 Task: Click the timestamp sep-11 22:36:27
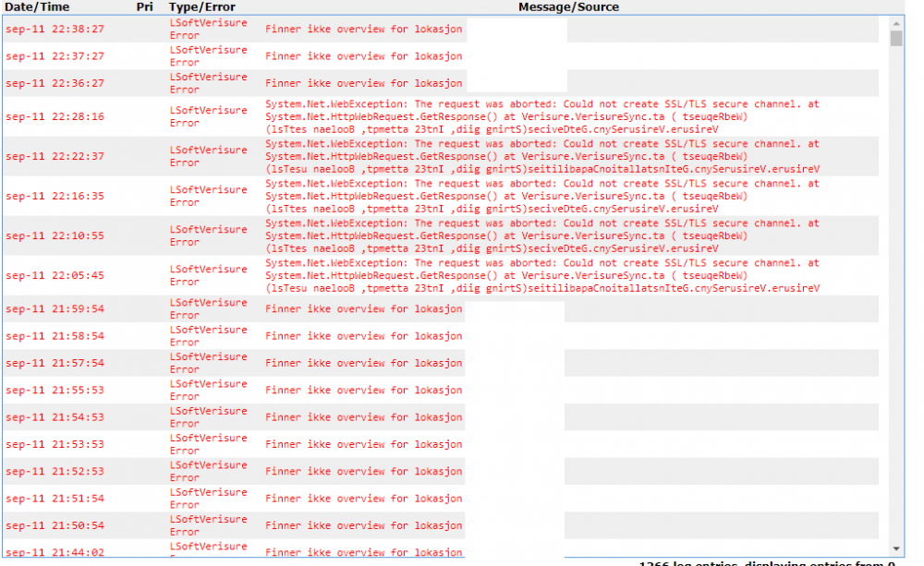(x=55, y=83)
